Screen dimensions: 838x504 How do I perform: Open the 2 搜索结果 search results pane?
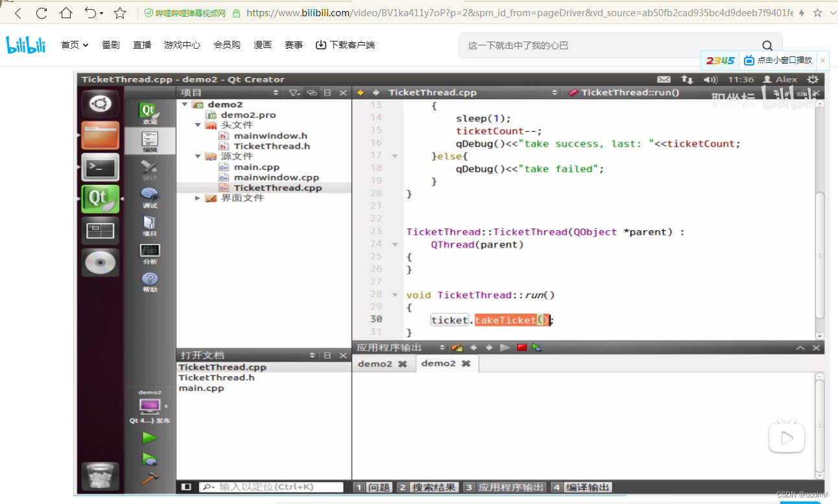pos(427,487)
